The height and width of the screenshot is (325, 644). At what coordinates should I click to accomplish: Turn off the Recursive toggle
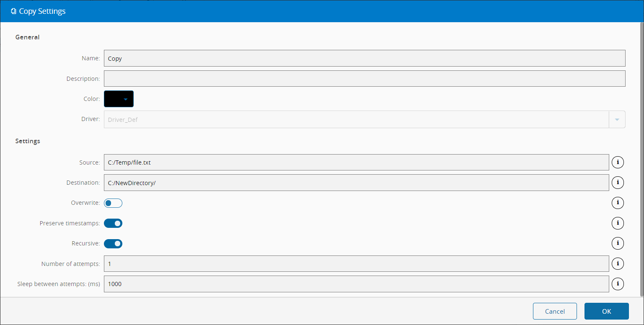(113, 243)
